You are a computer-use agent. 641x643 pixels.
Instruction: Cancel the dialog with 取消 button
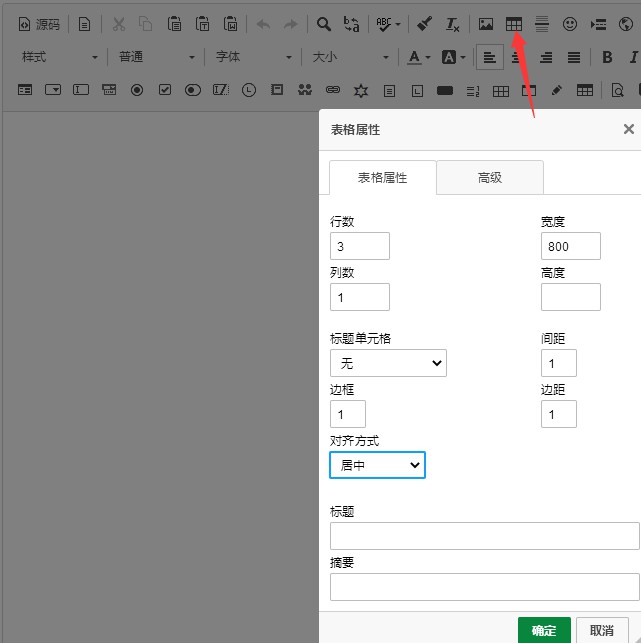point(602,630)
